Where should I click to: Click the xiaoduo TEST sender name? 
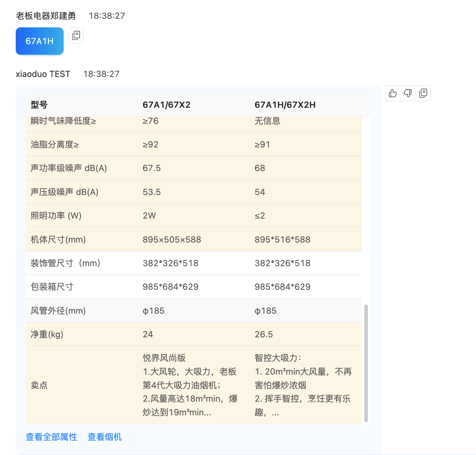(43, 74)
